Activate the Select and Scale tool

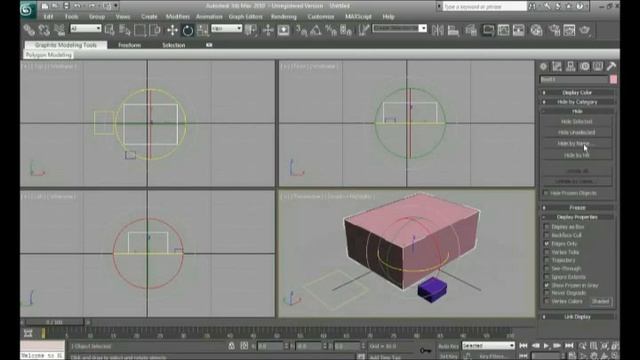(203, 30)
